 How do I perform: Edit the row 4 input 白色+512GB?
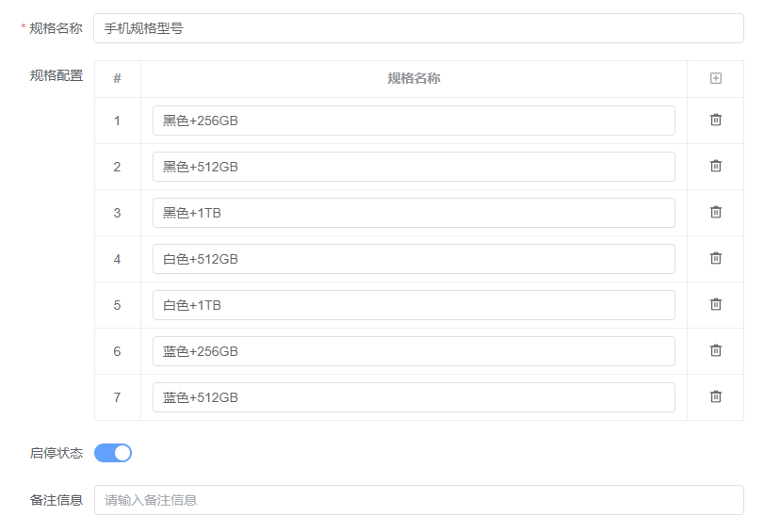pyautogui.click(x=414, y=259)
